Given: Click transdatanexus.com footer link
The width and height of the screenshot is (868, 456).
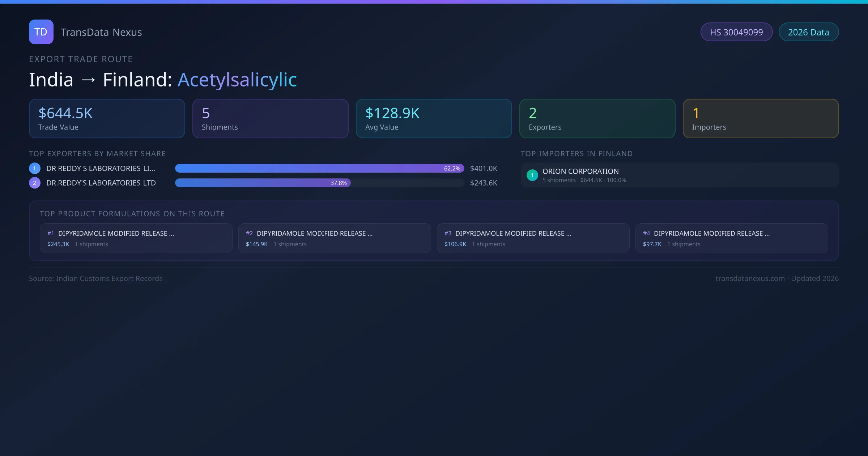Looking at the screenshot, I should [x=750, y=278].
